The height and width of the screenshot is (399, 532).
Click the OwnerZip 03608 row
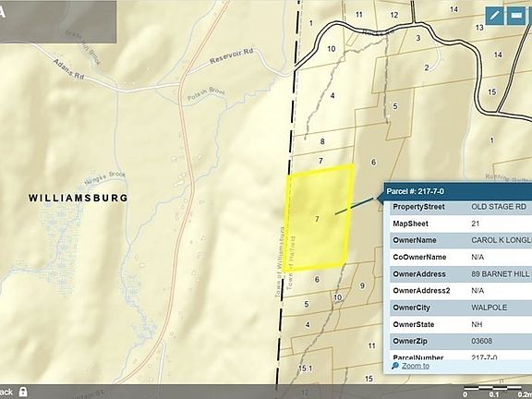tap(461, 341)
